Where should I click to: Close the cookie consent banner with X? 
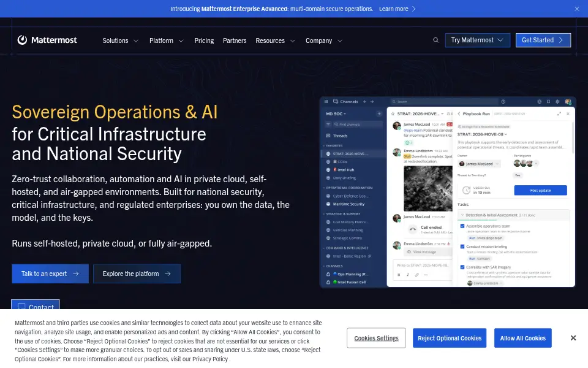click(573, 338)
